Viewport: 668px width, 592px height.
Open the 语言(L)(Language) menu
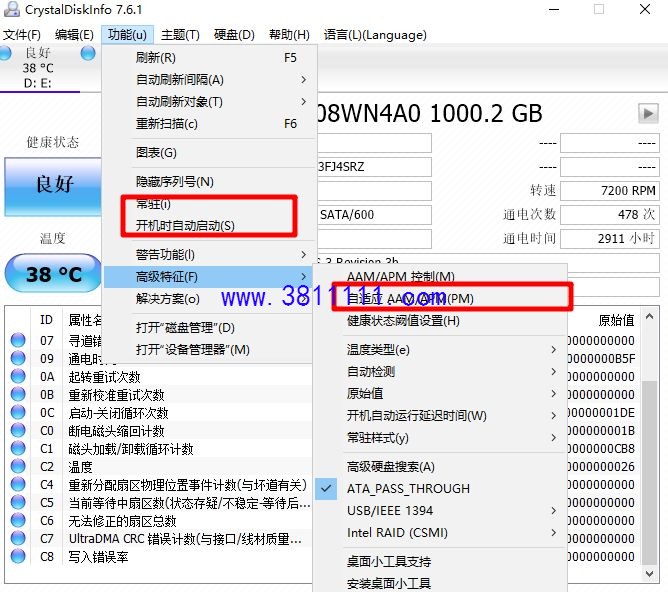[x=375, y=34]
